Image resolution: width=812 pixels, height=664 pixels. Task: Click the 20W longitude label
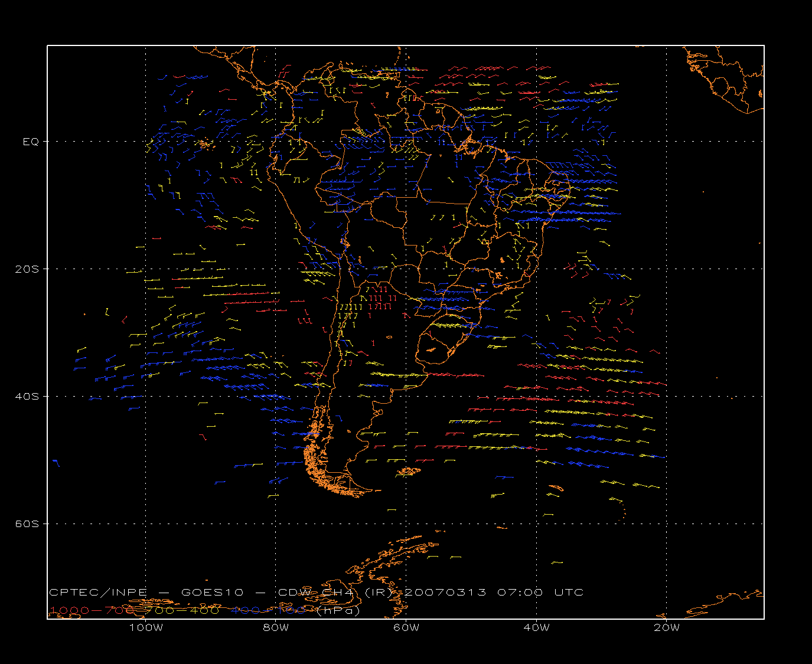point(667,627)
